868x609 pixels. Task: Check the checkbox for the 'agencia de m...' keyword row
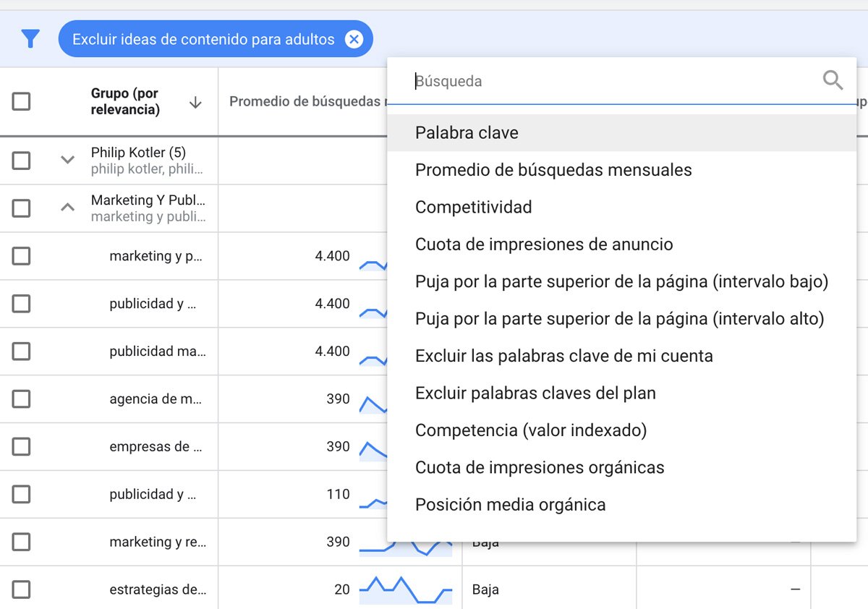point(21,399)
